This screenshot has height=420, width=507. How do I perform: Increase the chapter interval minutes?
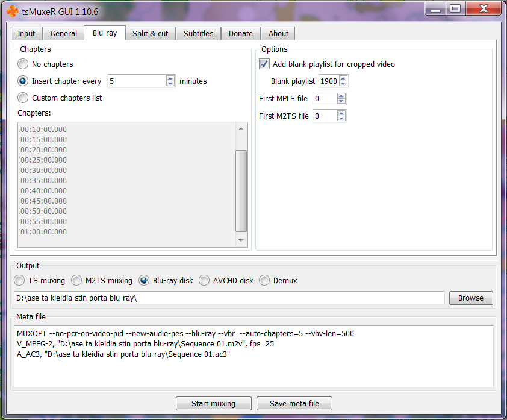pos(170,78)
